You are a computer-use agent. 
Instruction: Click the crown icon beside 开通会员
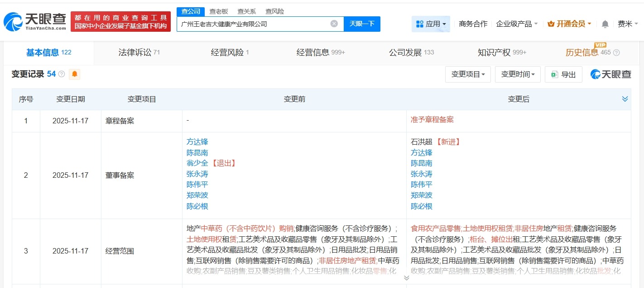click(x=551, y=24)
